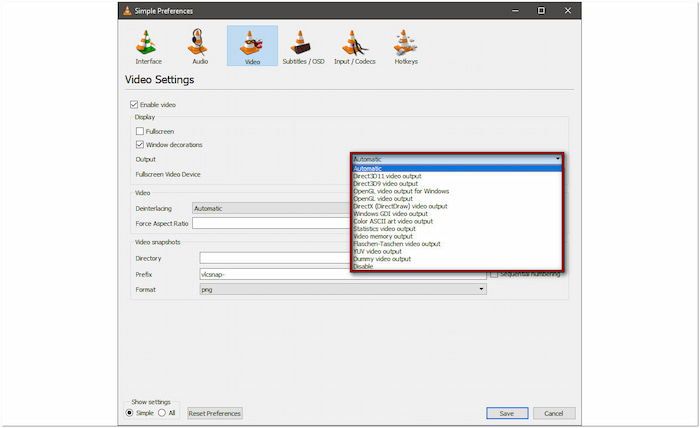Screen dimensions: 700x428
Task: Choose Direct3D9 video output
Action: pos(457,183)
